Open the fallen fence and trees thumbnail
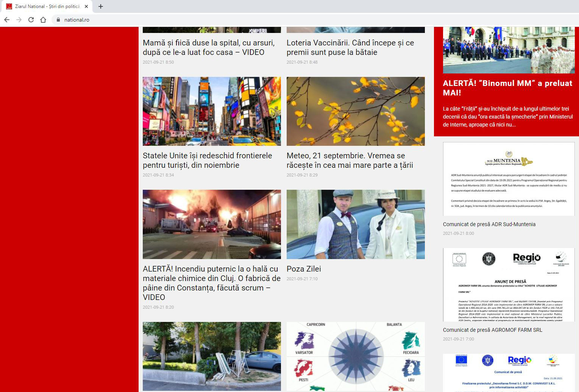579x392 pixels. point(212,356)
